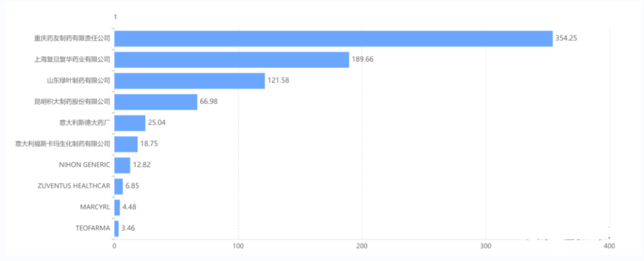Select the 昆明积大制药股份有限公司 bar
The height and width of the screenshot is (261, 644).
point(156,102)
